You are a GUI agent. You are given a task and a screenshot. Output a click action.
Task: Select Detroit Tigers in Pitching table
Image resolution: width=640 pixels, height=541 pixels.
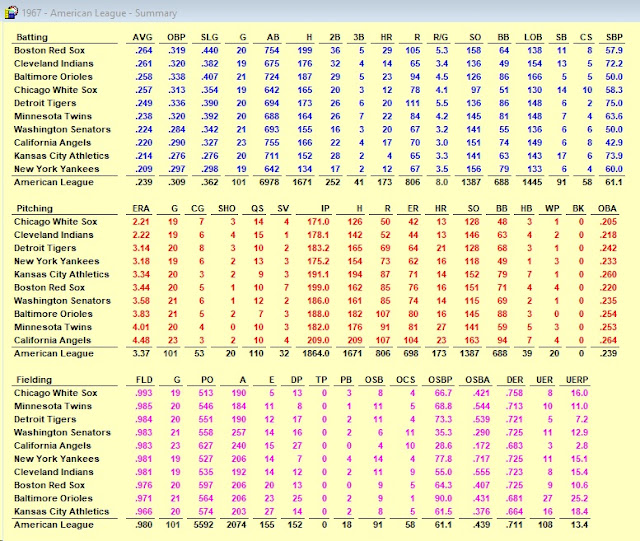point(45,248)
